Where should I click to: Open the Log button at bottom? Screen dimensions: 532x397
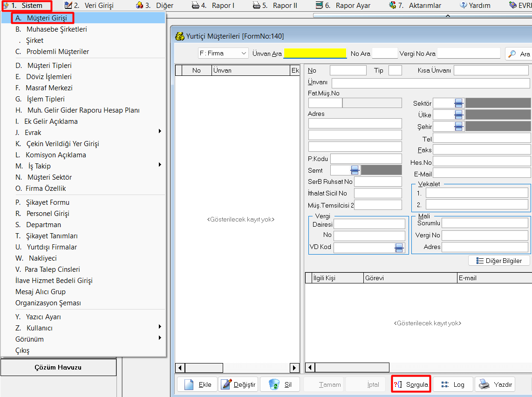452,384
